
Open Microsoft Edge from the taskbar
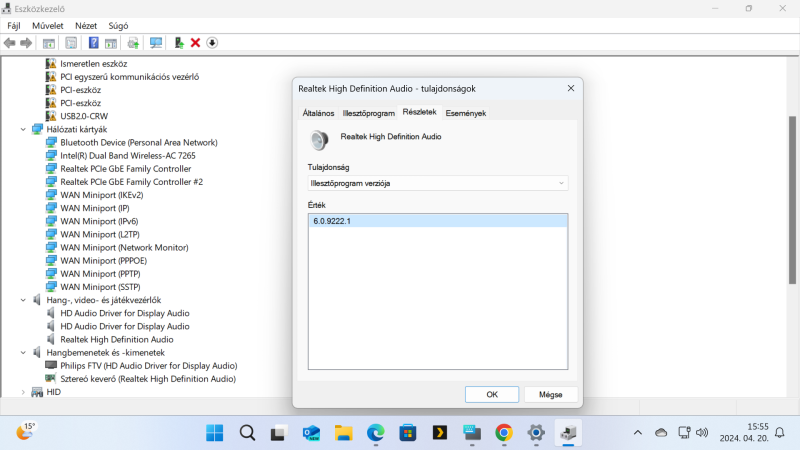(376, 433)
